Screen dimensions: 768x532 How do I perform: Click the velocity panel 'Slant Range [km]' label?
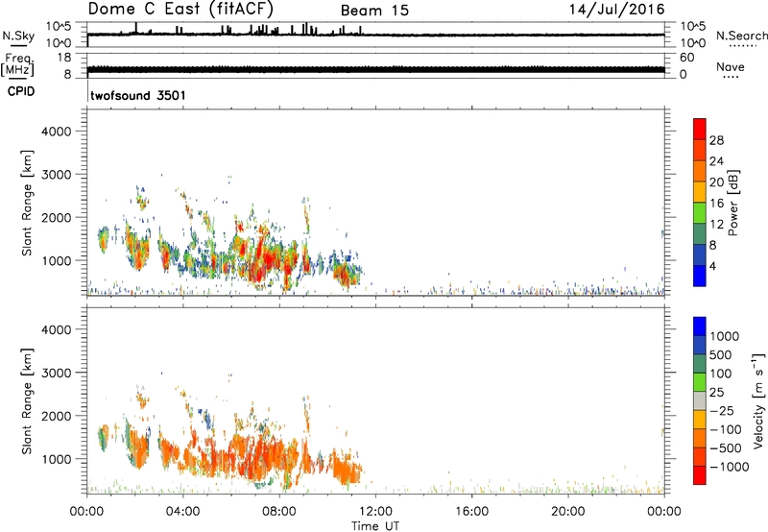point(27,401)
